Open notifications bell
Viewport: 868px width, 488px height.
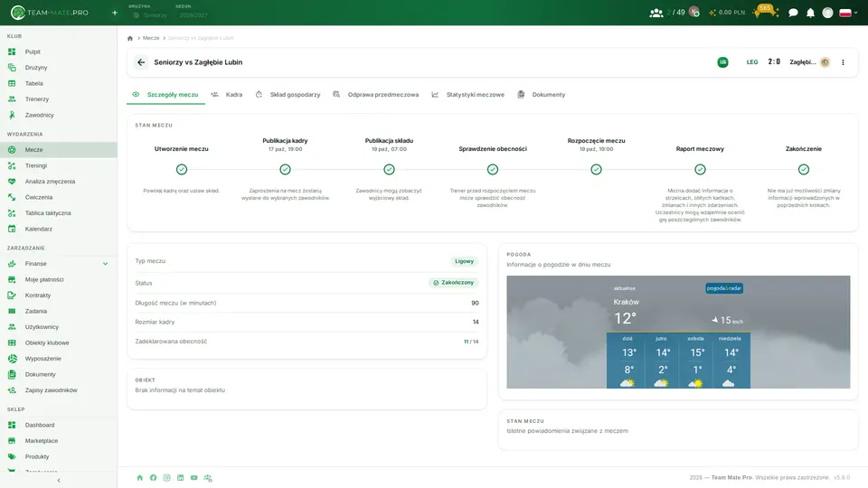pyautogui.click(x=810, y=13)
